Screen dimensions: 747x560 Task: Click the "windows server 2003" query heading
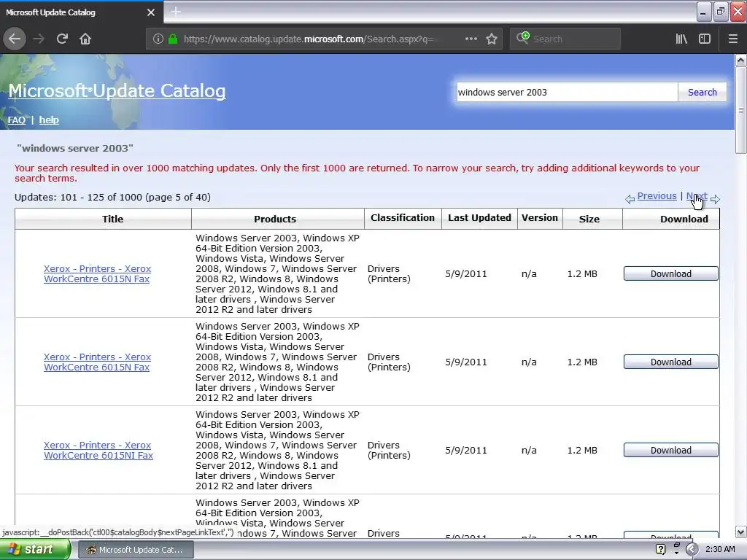75,148
